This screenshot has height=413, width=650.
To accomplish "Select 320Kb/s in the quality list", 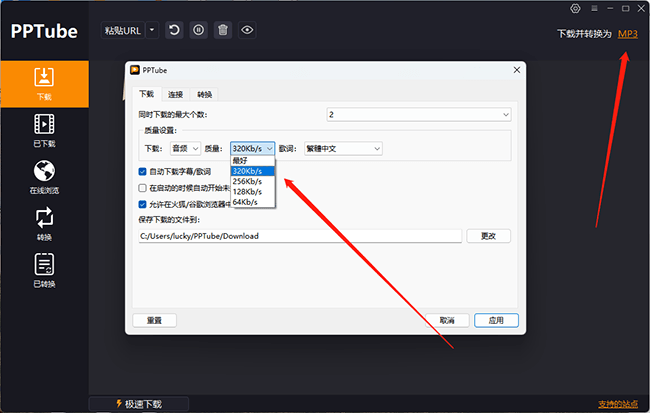I will 252,171.
